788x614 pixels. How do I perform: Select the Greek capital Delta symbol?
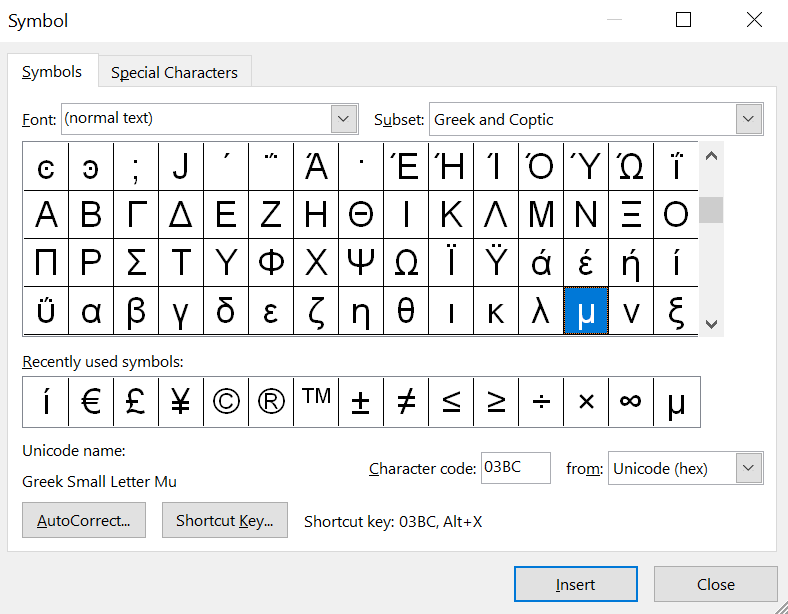point(181,214)
